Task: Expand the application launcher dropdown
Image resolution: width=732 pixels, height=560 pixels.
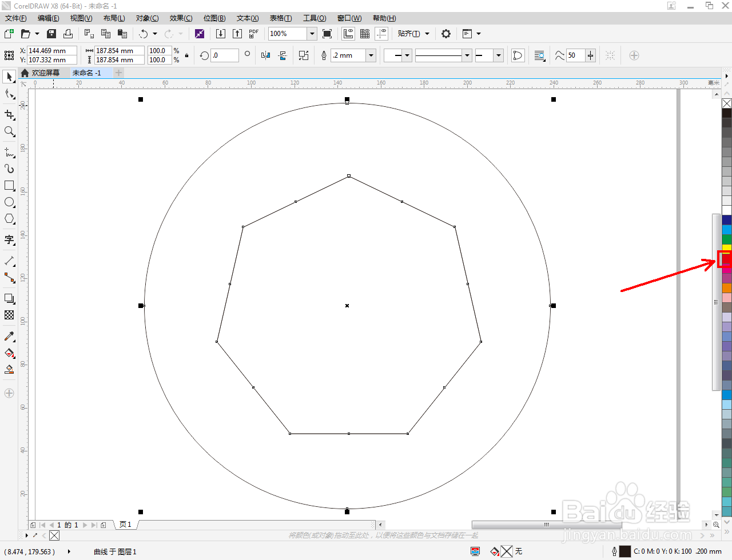Action: point(479,34)
